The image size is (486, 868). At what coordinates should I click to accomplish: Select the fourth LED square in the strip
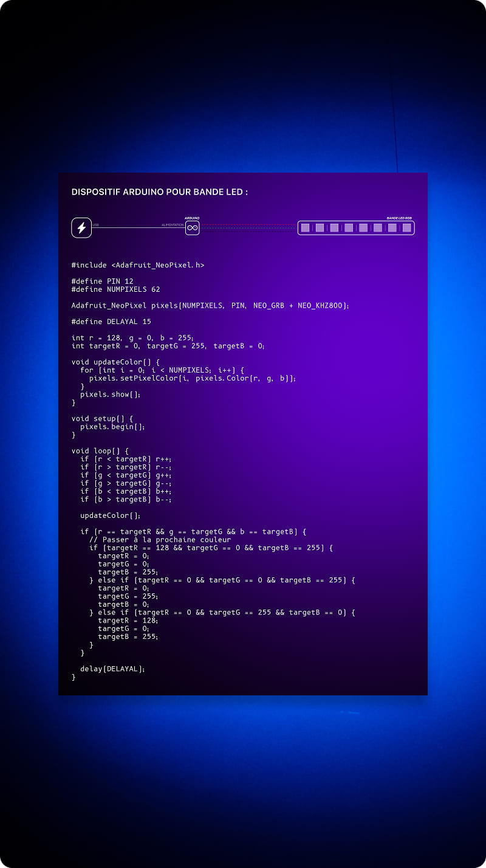(x=349, y=228)
